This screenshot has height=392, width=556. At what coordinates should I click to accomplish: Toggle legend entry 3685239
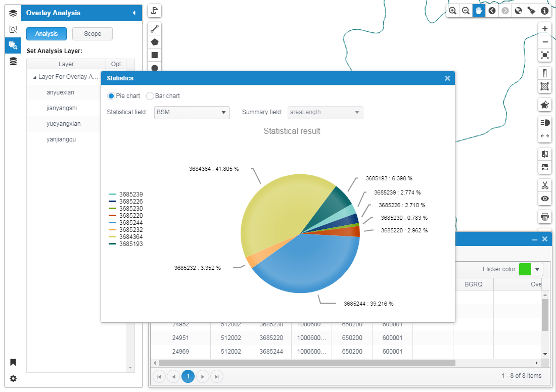coord(126,194)
